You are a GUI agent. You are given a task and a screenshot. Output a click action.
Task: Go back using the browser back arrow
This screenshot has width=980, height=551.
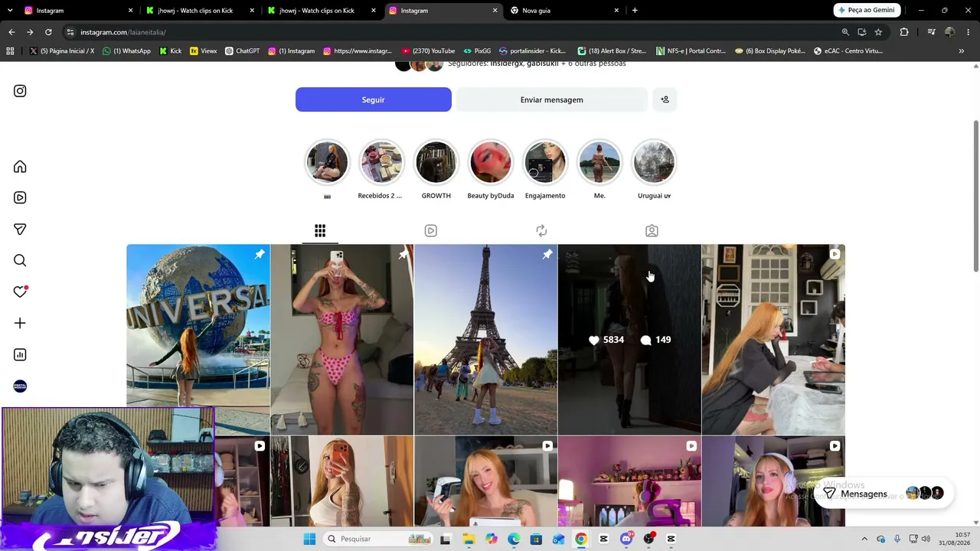tap(11, 32)
